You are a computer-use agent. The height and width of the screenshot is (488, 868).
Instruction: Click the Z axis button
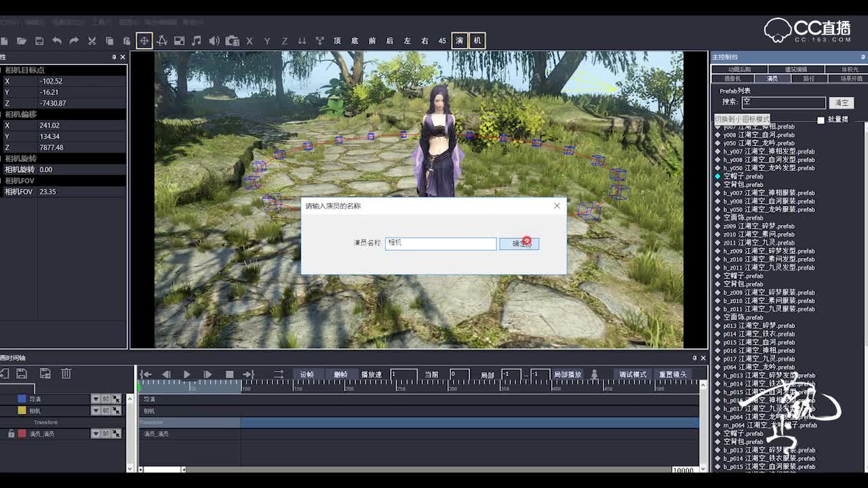(285, 41)
